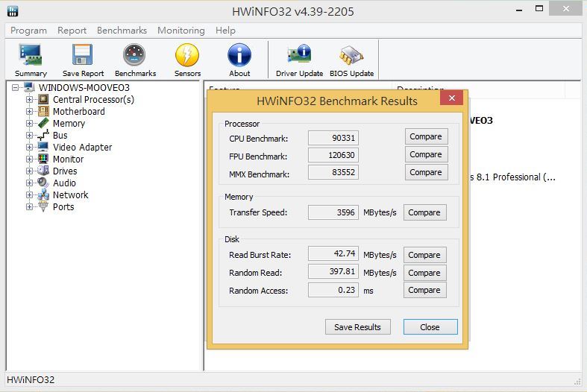Image resolution: width=587 pixels, height=392 pixels.
Task: Select the Bus tree icon
Action: [43, 135]
